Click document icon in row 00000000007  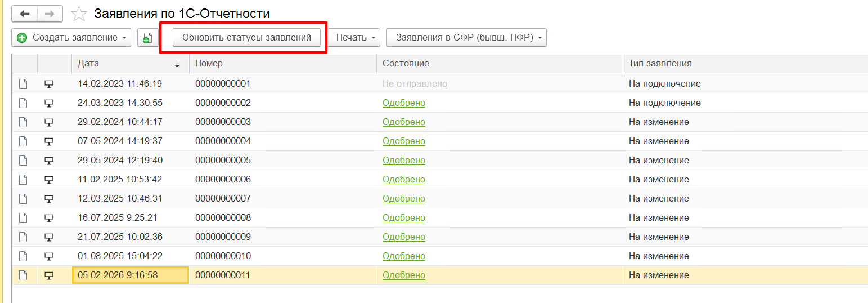(23, 199)
